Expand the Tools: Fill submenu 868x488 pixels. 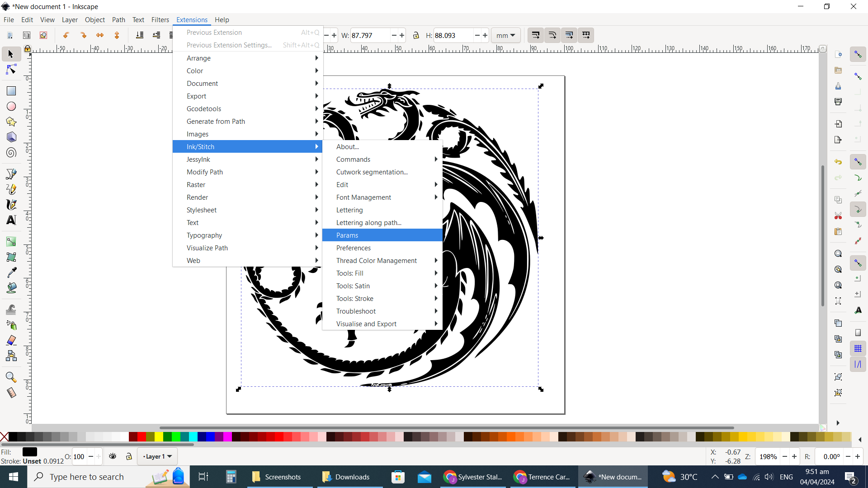pyautogui.click(x=382, y=273)
